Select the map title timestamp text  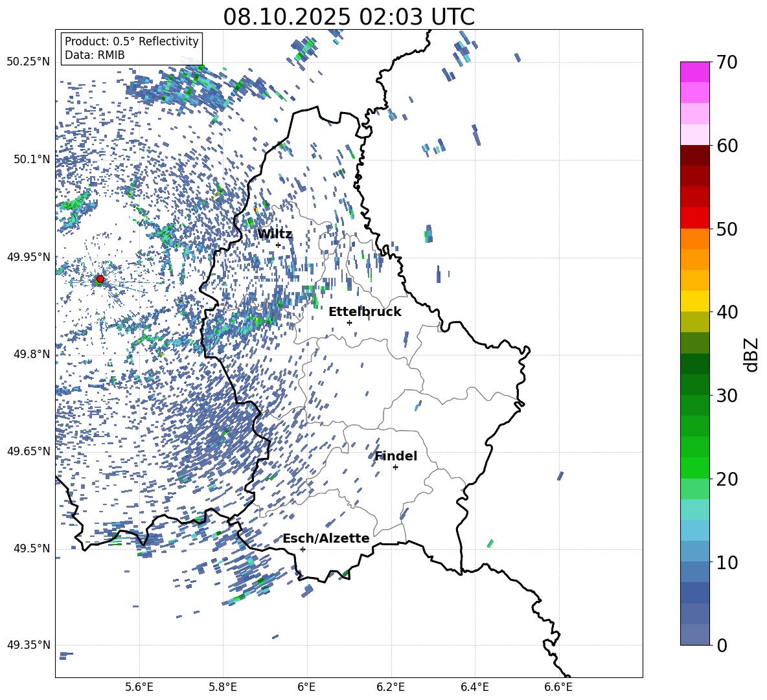[349, 17]
